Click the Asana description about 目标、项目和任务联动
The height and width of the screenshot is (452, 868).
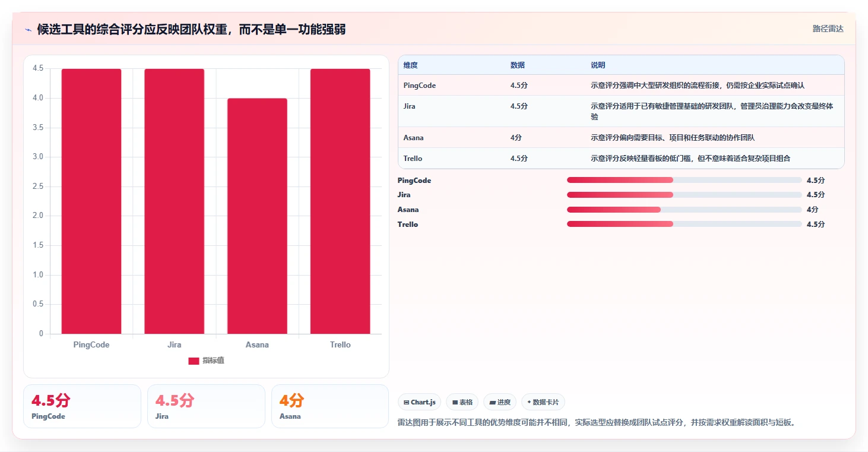coord(672,138)
